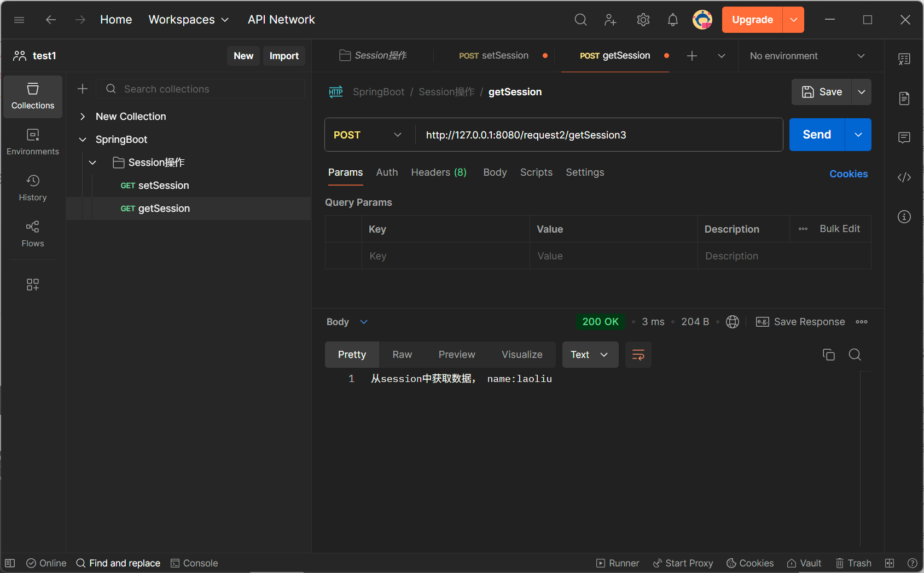This screenshot has height=573, width=924.
Task: Click the New button
Action: (x=243, y=56)
